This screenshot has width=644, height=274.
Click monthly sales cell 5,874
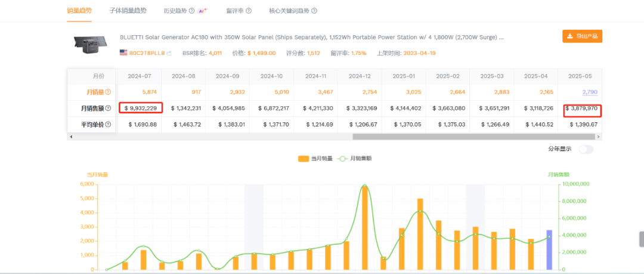click(x=148, y=92)
